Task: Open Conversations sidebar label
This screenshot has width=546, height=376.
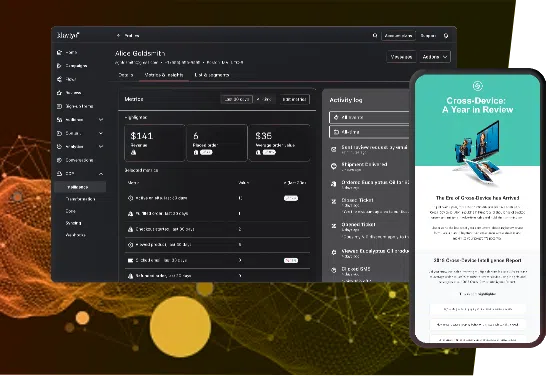Action: tap(79, 160)
